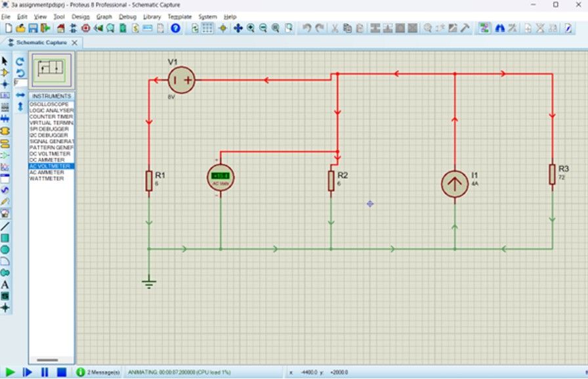Select the 2D text A tool

click(5, 285)
